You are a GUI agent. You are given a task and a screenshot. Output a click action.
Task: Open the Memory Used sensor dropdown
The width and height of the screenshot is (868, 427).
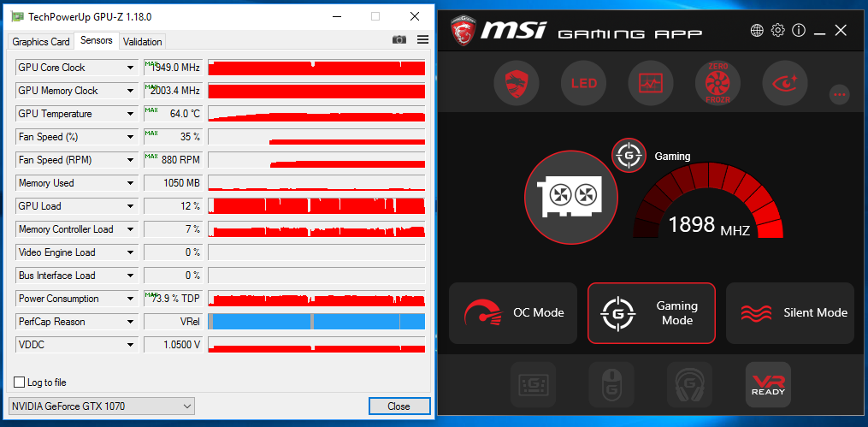(131, 183)
